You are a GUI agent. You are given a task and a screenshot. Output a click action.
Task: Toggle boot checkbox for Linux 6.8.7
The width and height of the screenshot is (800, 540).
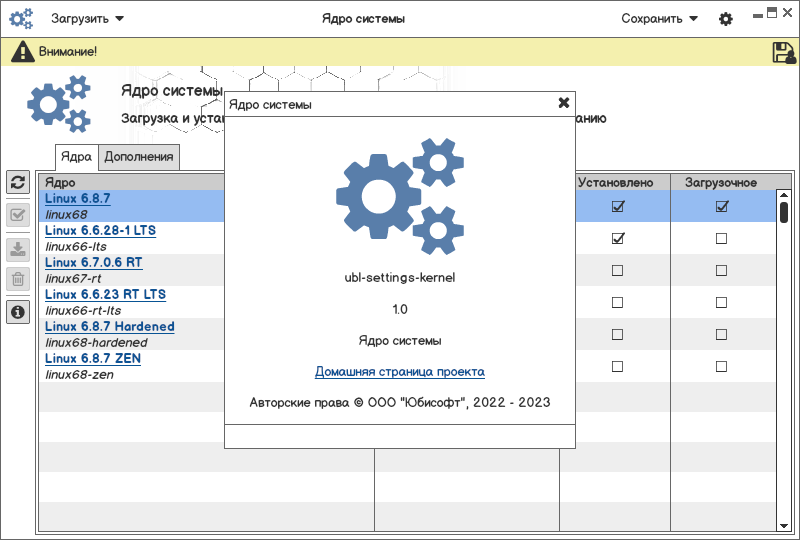click(721, 207)
